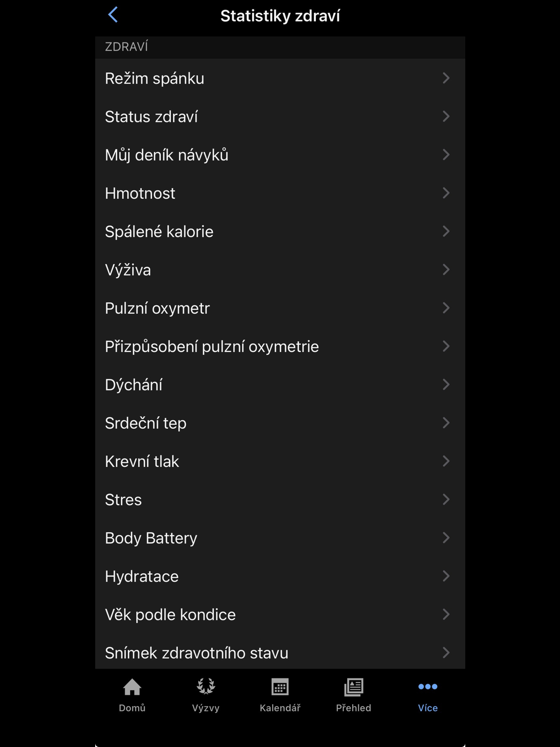
Task: Select Můj deník návyků entry
Action: 167,155
